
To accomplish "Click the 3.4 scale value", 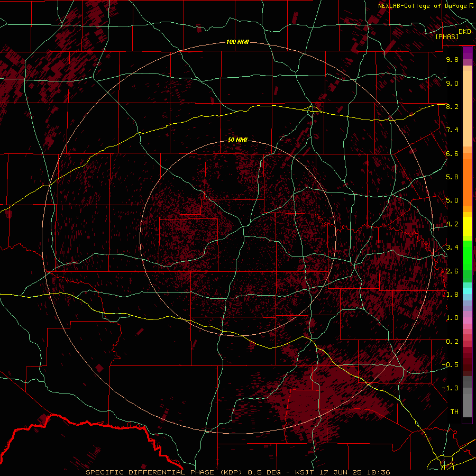I will click(452, 248).
